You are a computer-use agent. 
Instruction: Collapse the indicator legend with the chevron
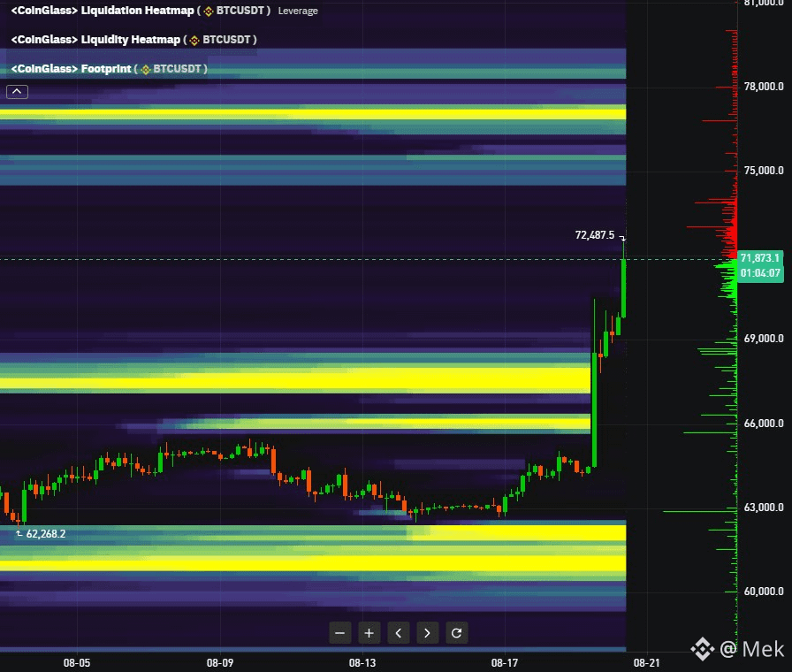pos(17,91)
